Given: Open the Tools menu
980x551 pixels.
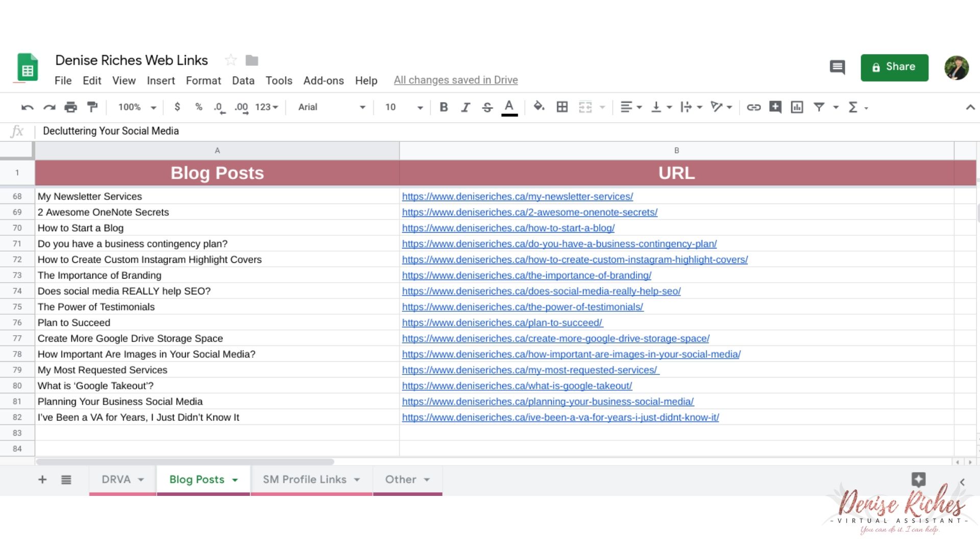Looking at the screenshot, I should [279, 81].
